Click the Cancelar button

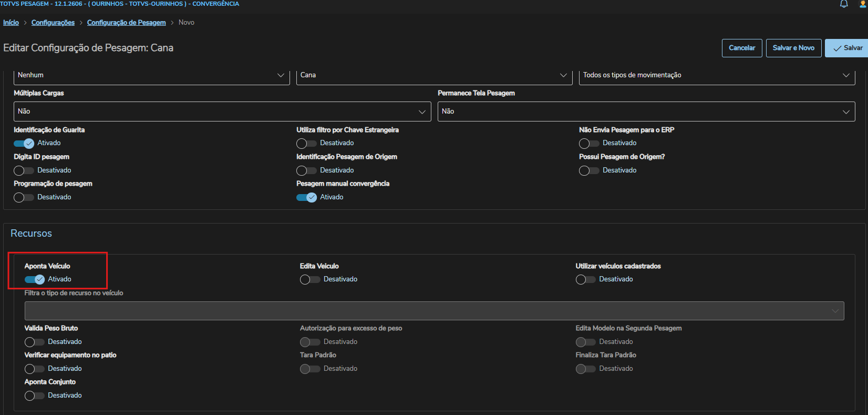click(x=742, y=48)
